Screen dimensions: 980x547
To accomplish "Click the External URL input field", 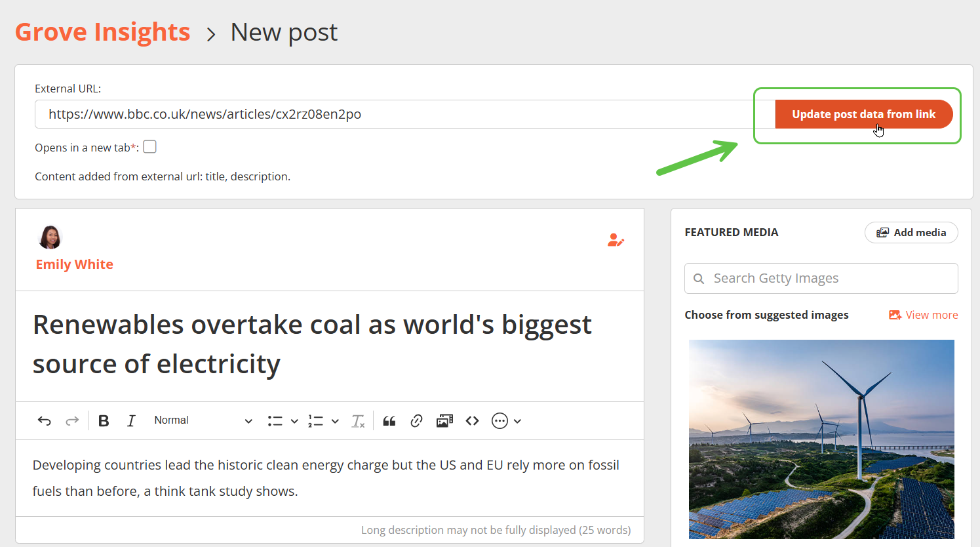I will pyautogui.click(x=404, y=114).
